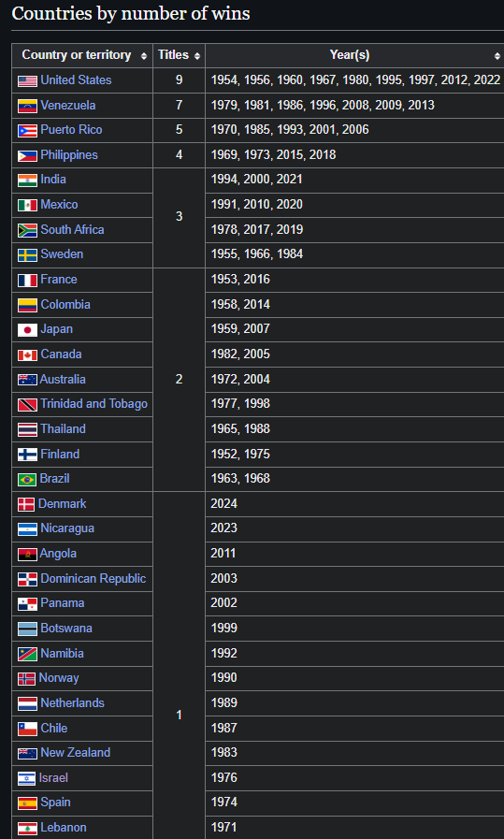
Task: Click the United States flag icon
Action: pos(27,80)
